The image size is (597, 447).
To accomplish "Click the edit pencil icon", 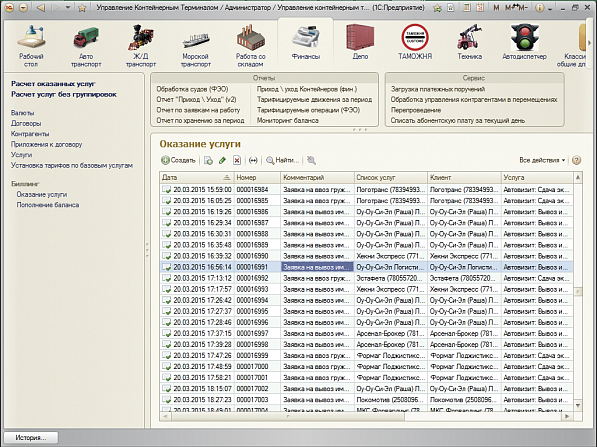I will tap(222, 161).
